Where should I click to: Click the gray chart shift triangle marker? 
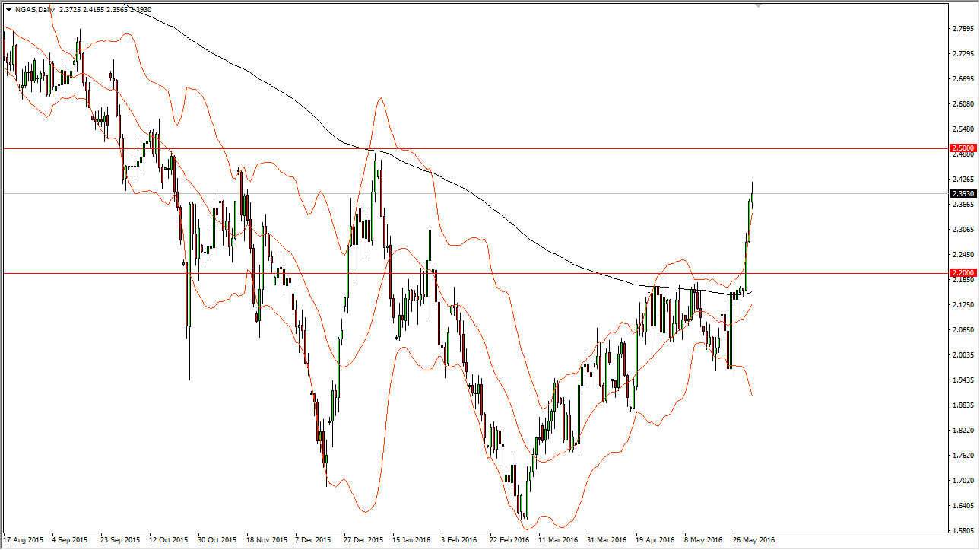(757, 5)
